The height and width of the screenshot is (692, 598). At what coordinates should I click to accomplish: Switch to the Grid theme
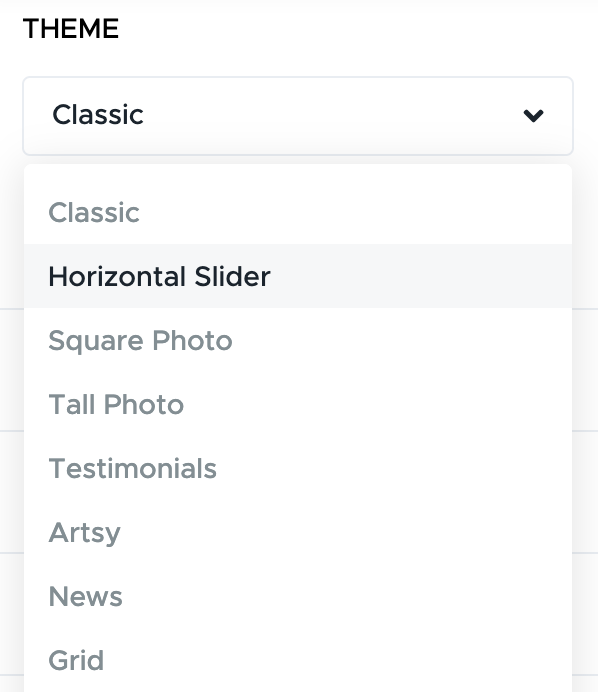point(298,660)
